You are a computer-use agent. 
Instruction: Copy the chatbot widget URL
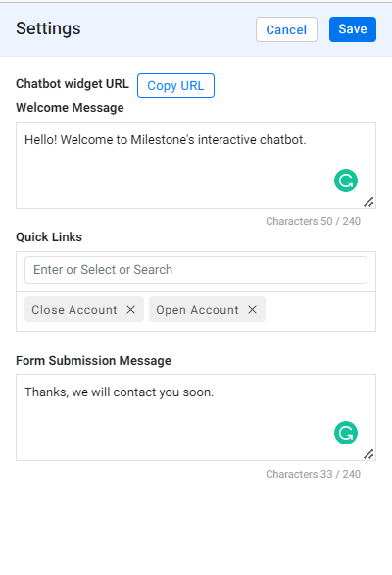(175, 85)
